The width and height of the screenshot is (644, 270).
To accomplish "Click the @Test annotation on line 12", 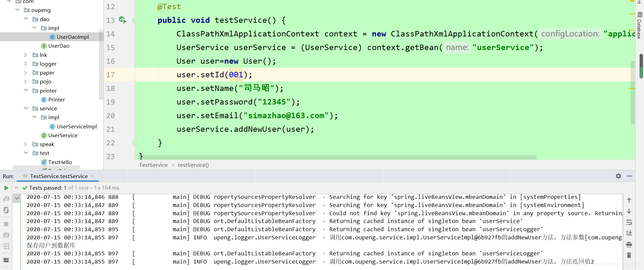I will pyautogui.click(x=169, y=6).
